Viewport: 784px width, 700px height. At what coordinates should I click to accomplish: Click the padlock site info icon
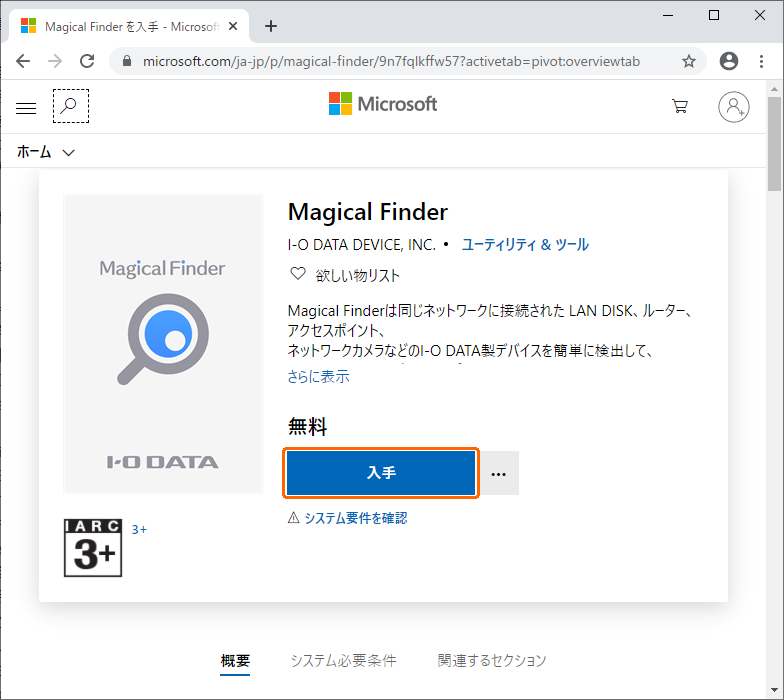(x=127, y=61)
